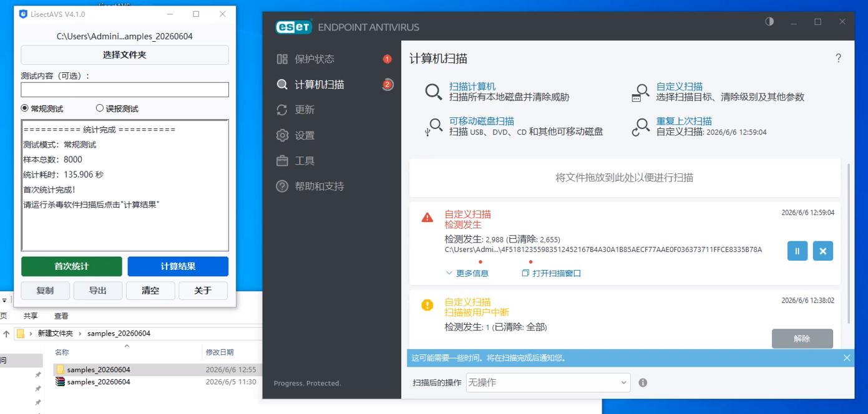Click 选择文件夹 in LisectAVS
The height and width of the screenshot is (414, 868).
tap(125, 55)
